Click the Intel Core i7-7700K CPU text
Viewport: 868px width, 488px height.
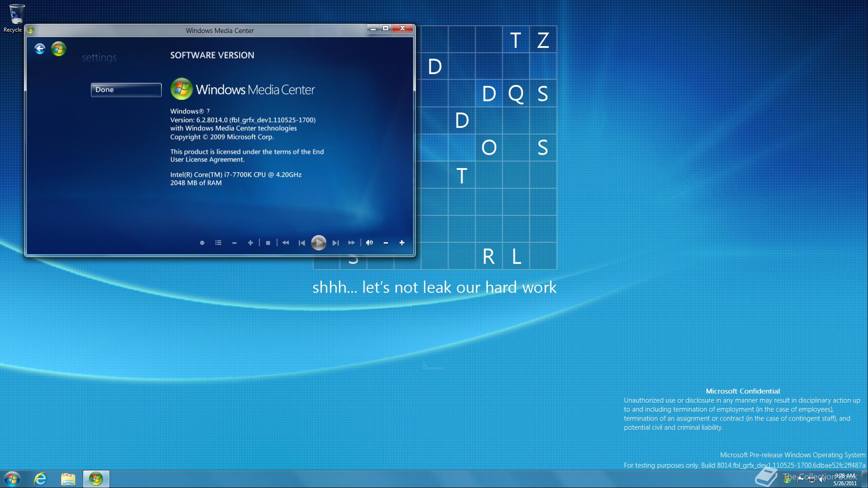236,174
